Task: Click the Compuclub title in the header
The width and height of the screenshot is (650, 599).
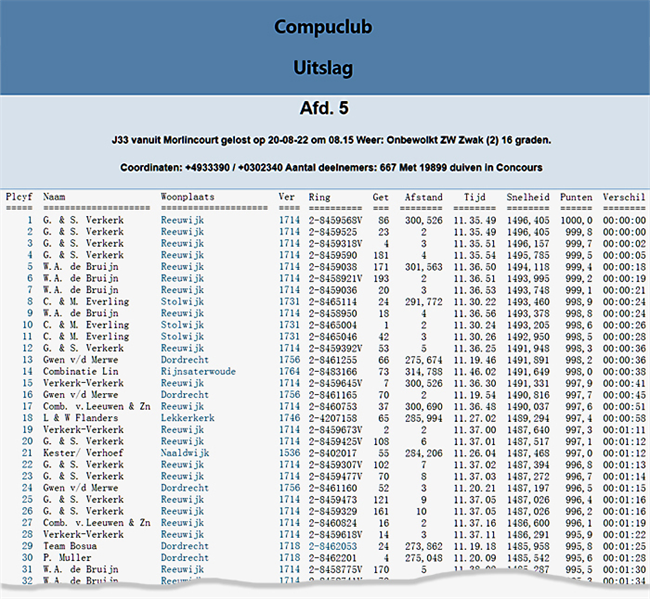Action: tap(324, 27)
